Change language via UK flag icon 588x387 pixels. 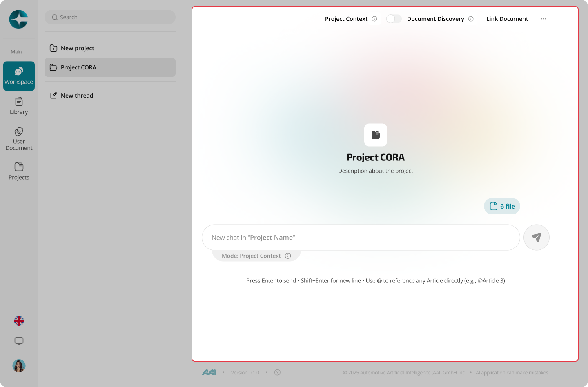(19, 321)
